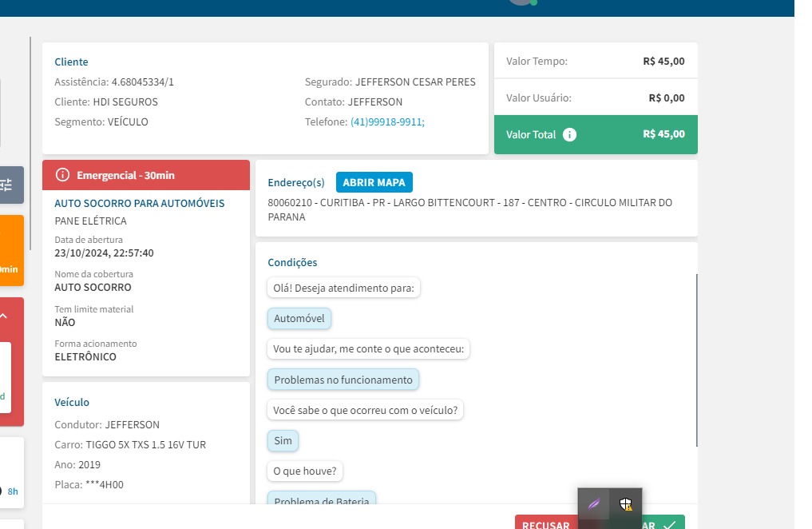Viewport: 812px width, 529px height.
Task: Click the Veículo section heading
Action: tap(72, 402)
